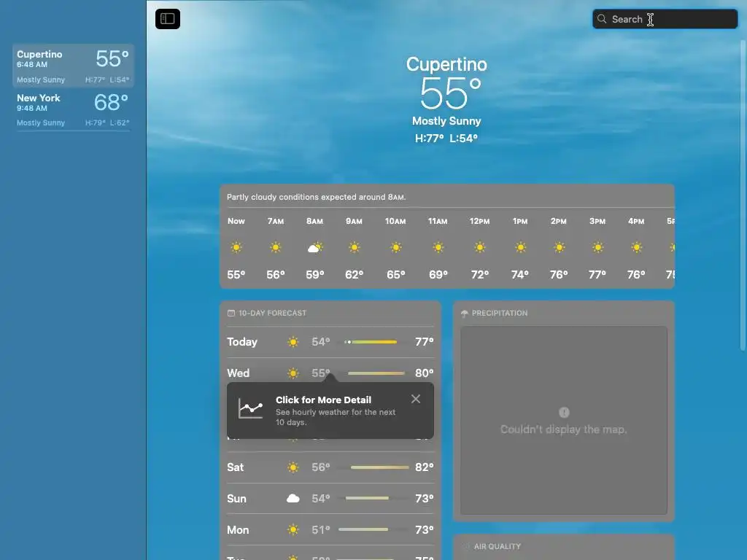747x560 pixels.
Task: Select New York in the sidebar list
Action: [74, 109]
